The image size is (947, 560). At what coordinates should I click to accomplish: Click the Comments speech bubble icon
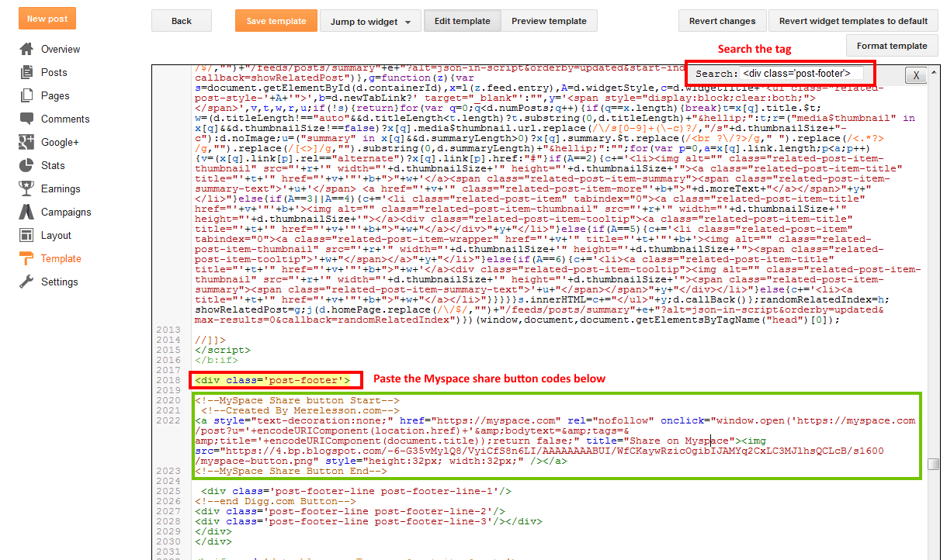coord(26,119)
